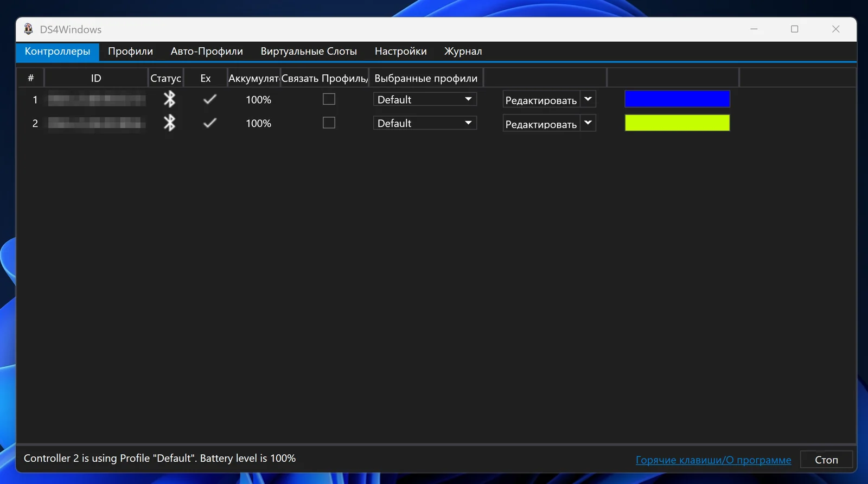Click the Связать Профиль column header
Screen dimensions: 868x484
(x=324, y=78)
